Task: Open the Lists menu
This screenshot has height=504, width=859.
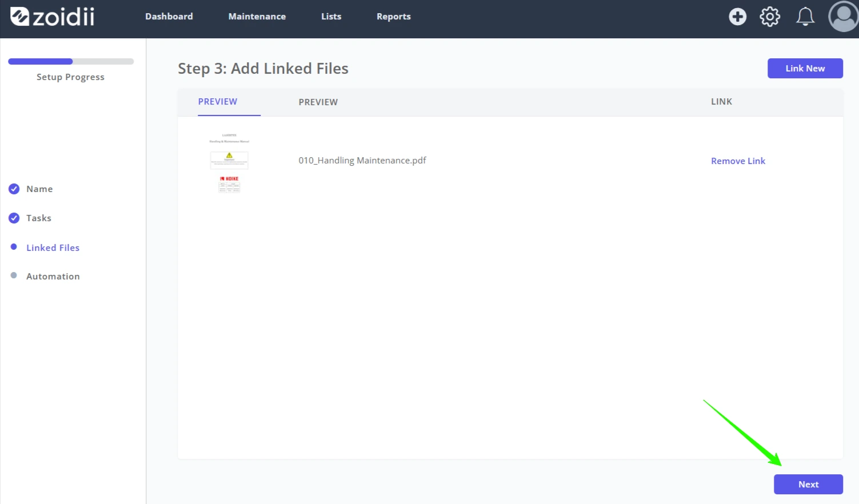Action: pyautogui.click(x=331, y=17)
